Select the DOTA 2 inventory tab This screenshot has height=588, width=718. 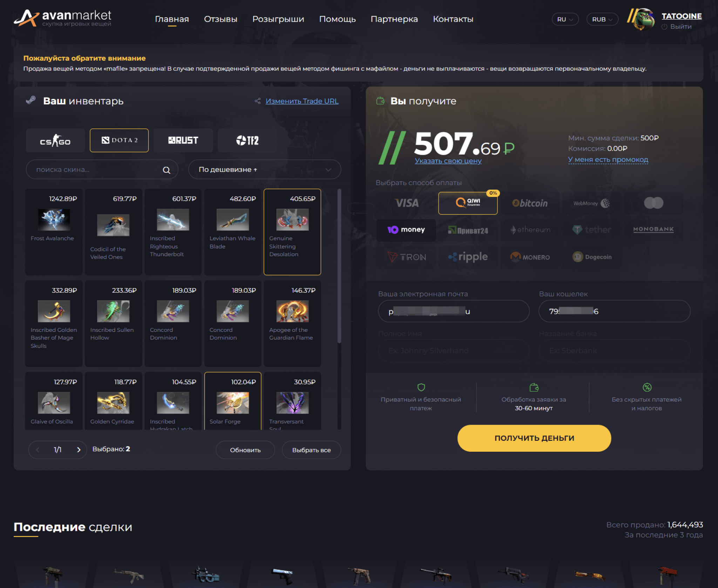click(118, 140)
